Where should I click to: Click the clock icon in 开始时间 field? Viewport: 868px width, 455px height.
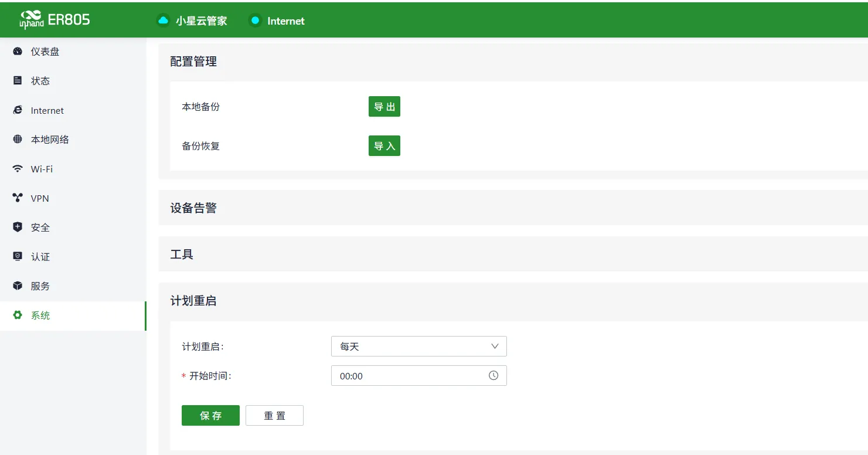(x=493, y=375)
